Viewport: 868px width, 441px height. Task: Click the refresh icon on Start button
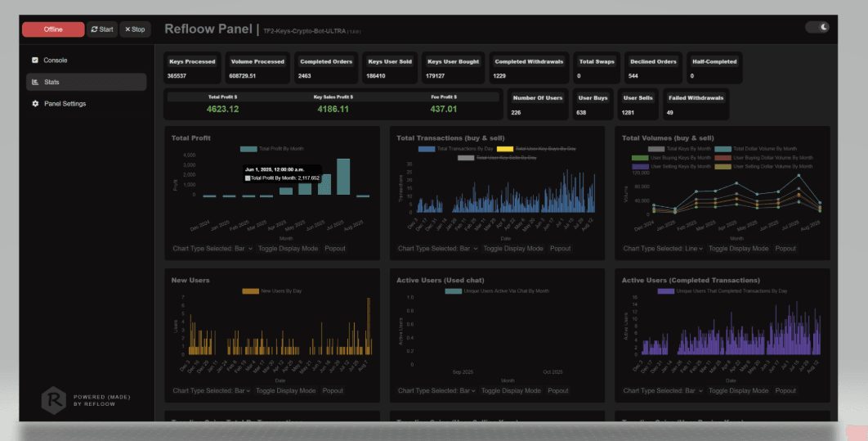pos(94,29)
